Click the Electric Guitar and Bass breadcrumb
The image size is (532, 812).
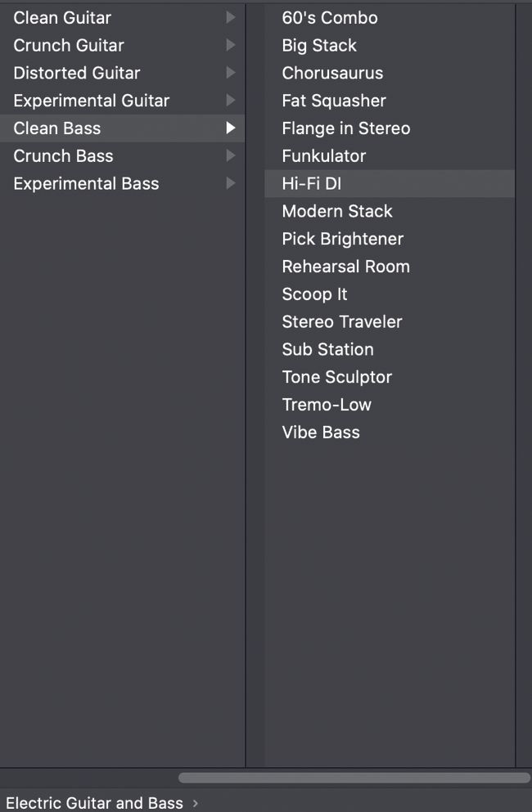pos(94,803)
